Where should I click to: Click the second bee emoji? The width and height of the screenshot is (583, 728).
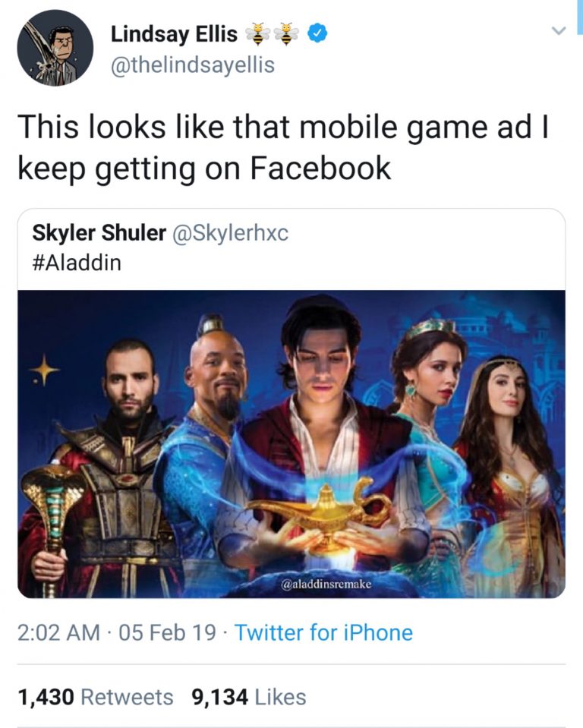tap(287, 34)
